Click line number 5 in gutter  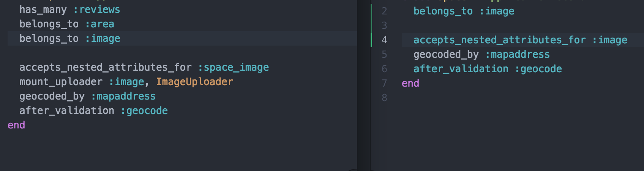click(384, 55)
